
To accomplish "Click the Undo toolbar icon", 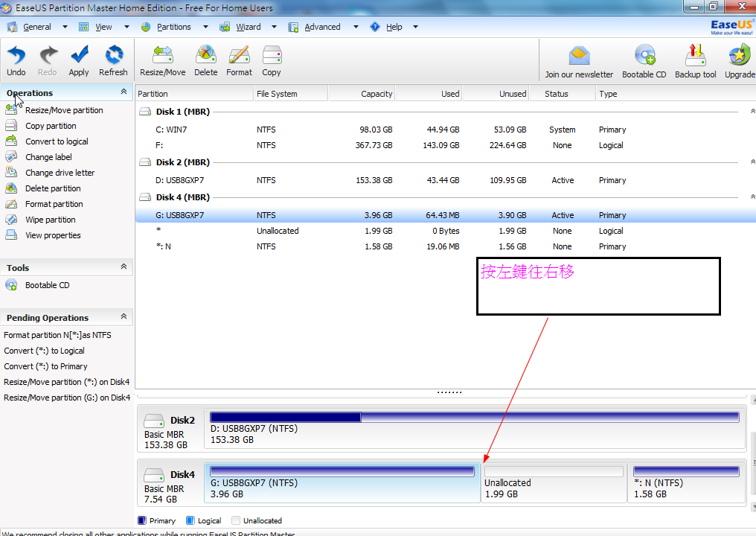I will coord(16,55).
